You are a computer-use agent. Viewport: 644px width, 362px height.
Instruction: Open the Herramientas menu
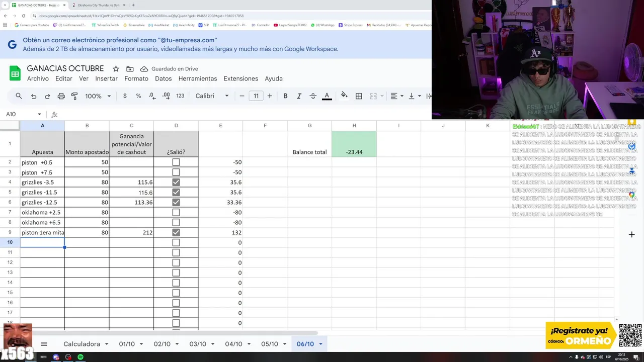pos(198,79)
